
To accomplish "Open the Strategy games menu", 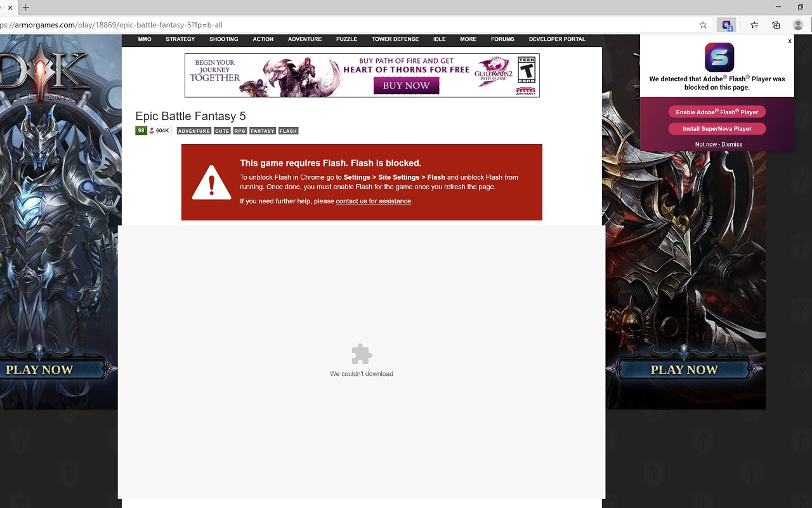I will 180,39.
